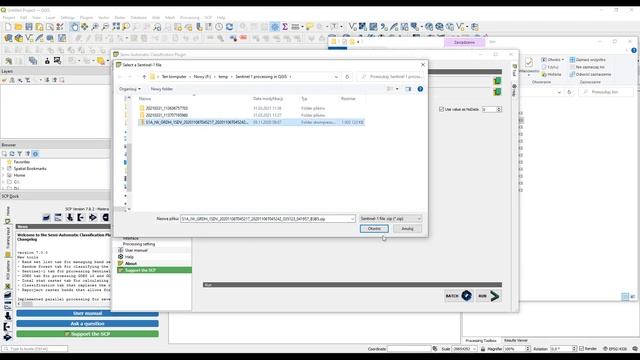Open the Style Manager icon

click(60, 27)
